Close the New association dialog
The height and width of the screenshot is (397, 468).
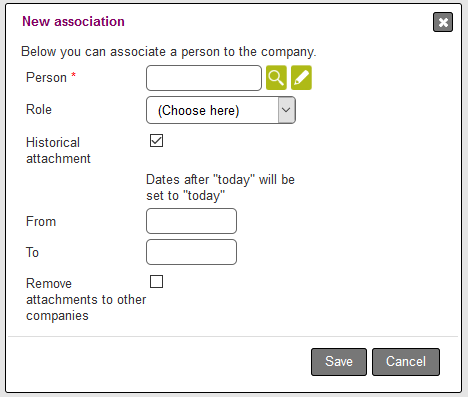[x=443, y=22]
